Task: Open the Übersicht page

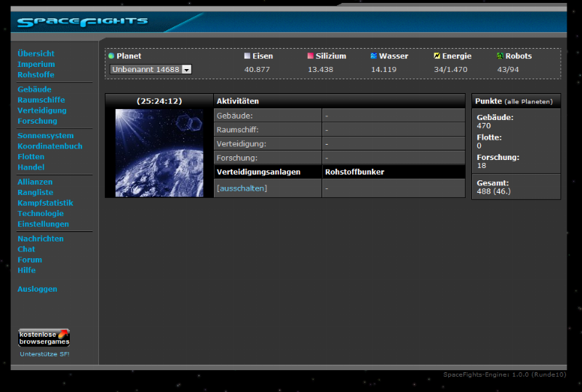Action: 36,54
